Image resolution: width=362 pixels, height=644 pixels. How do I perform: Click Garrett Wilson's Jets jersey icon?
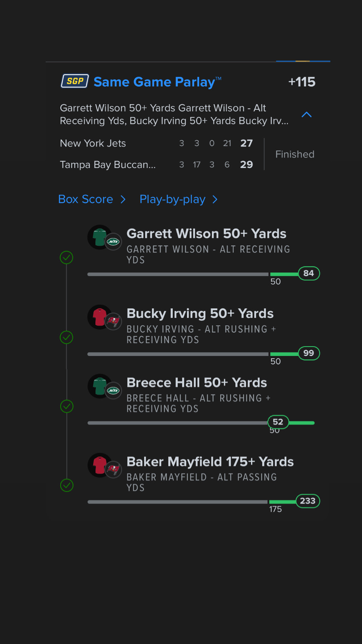click(100, 237)
